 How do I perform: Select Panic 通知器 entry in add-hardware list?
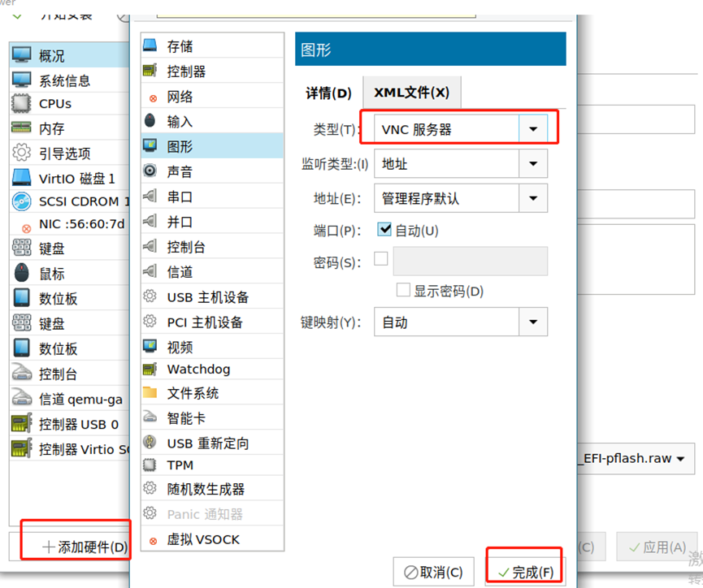(x=212, y=513)
